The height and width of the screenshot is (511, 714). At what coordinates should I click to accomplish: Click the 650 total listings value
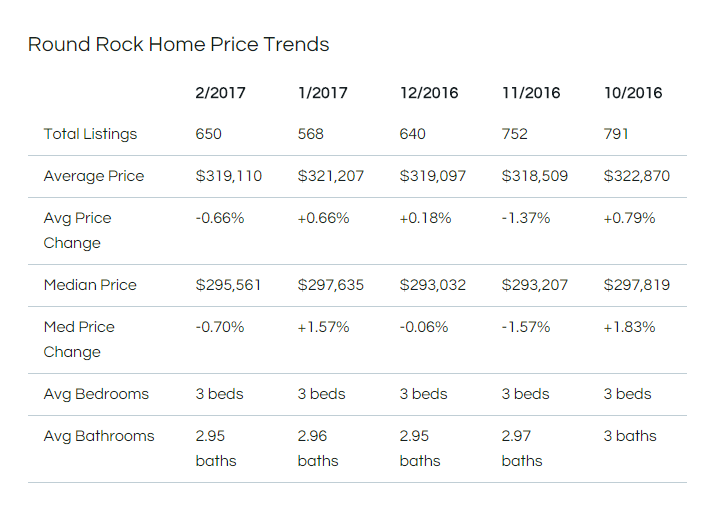tap(209, 134)
